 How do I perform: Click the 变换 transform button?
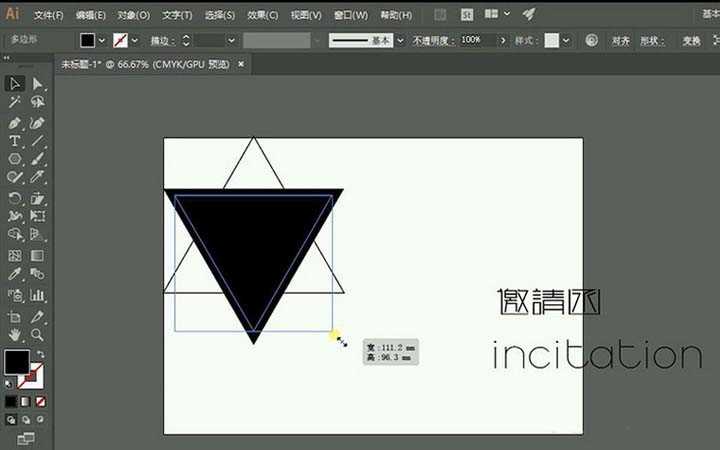click(x=691, y=40)
